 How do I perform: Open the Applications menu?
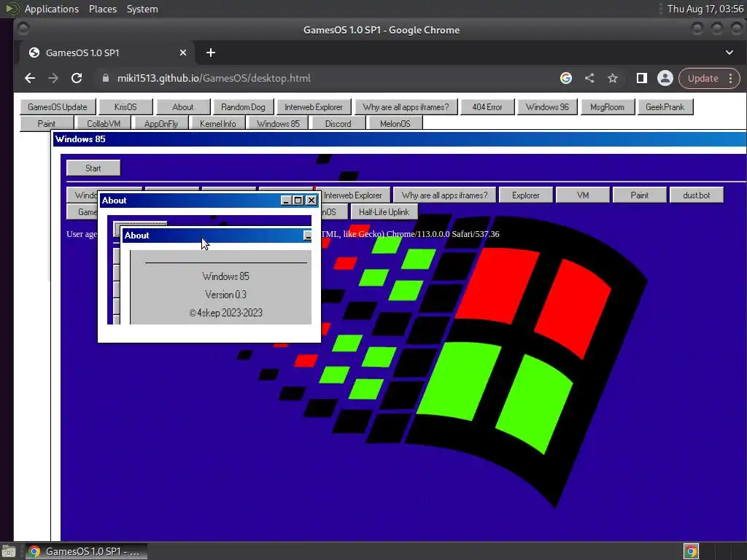click(x=52, y=9)
